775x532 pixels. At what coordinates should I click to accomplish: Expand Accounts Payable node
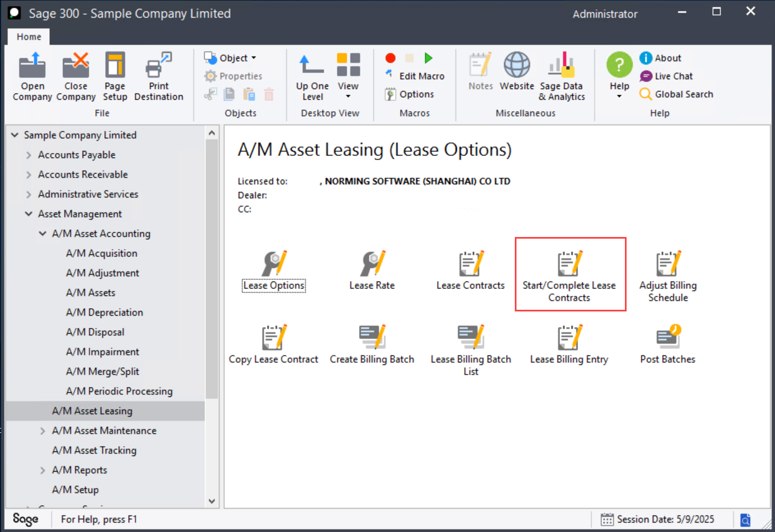[x=28, y=155]
